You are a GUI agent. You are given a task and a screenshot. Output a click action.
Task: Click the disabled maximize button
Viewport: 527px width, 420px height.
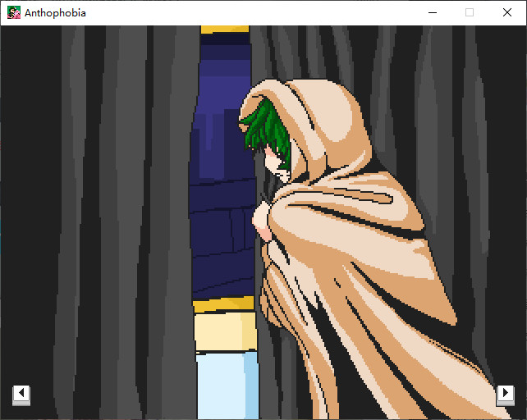[470, 12]
